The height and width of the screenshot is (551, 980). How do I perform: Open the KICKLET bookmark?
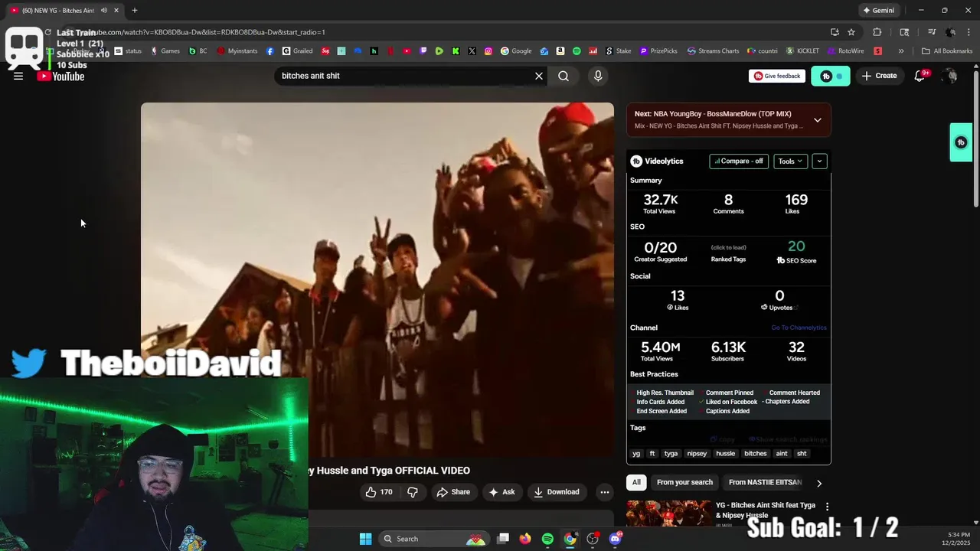pyautogui.click(x=802, y=51)
